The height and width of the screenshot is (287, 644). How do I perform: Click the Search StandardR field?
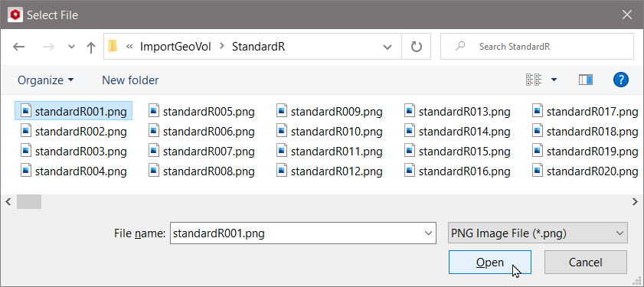point(537,47)
